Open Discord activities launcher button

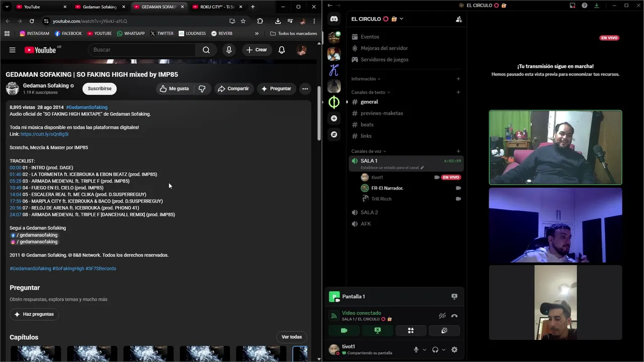[411, 330]
